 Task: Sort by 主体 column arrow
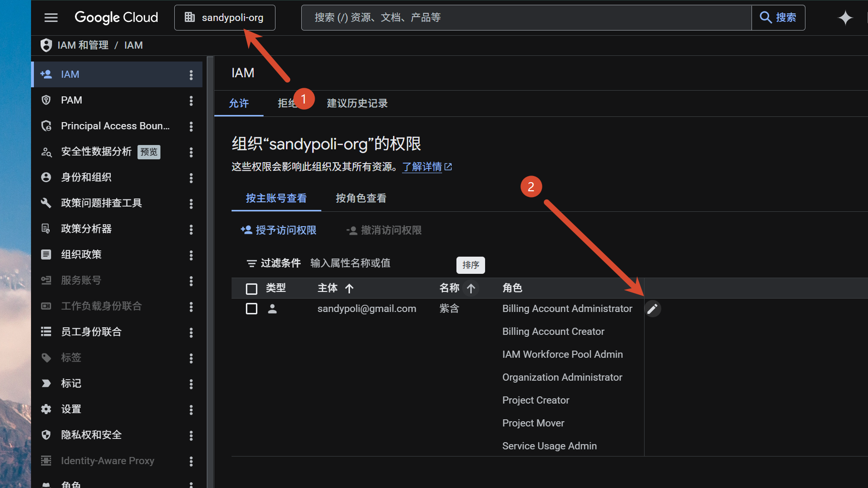(349, 289)
